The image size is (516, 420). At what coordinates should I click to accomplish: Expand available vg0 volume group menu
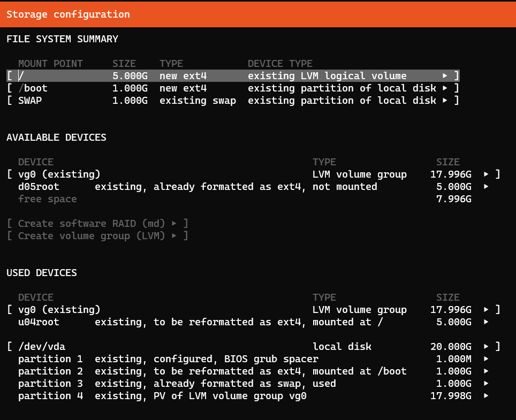(x=486, y=174)
